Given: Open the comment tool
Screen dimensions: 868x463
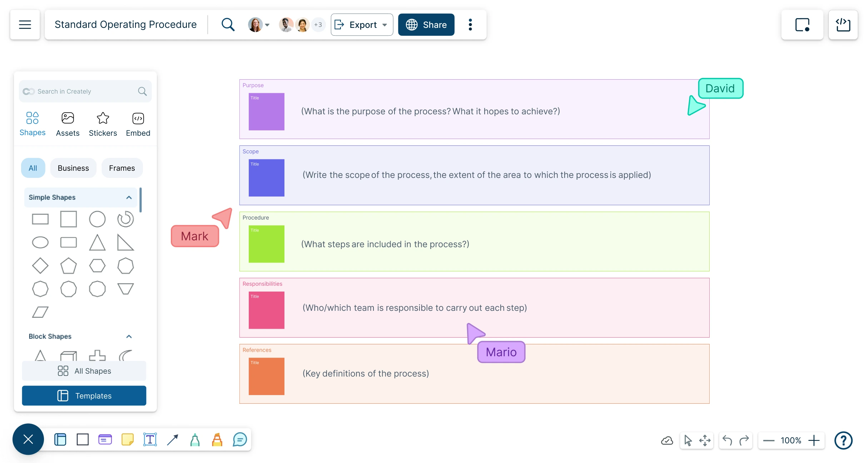Looking at the screenshot, I should [x=240, y=439].
